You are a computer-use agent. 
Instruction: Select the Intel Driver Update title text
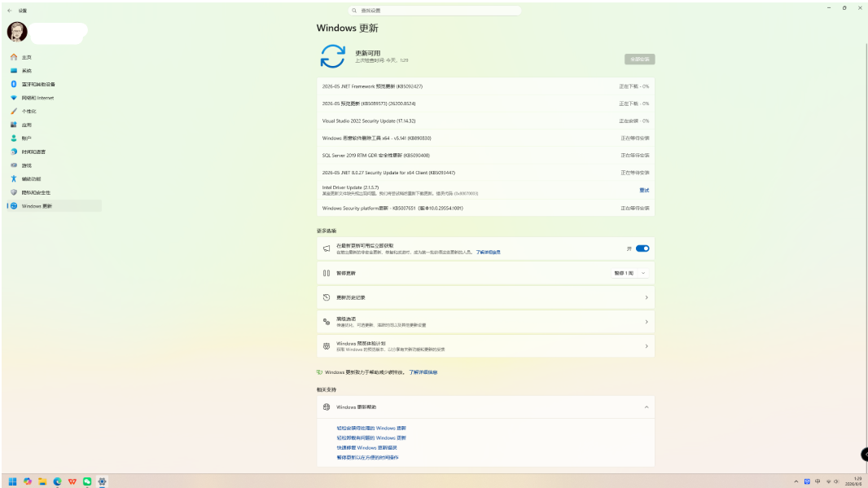tap(350, 187)
